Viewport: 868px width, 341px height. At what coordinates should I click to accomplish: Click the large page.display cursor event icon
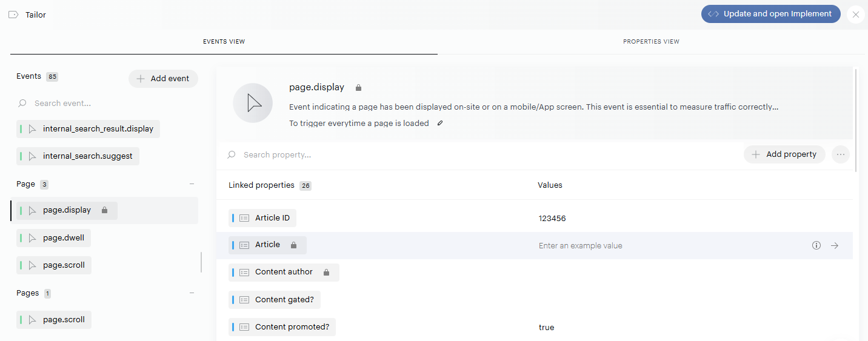coord(253,103)
